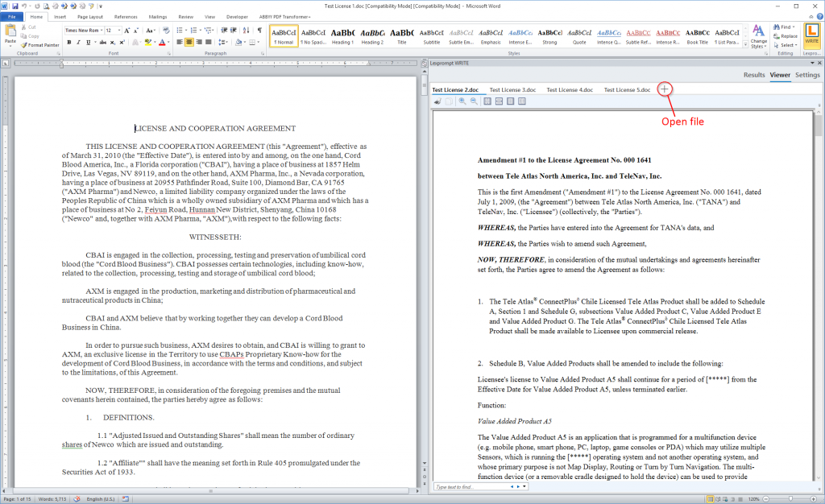The image size is (825, 504).
Task: Switch to Page Layout tab
Action: pos(90,17)
